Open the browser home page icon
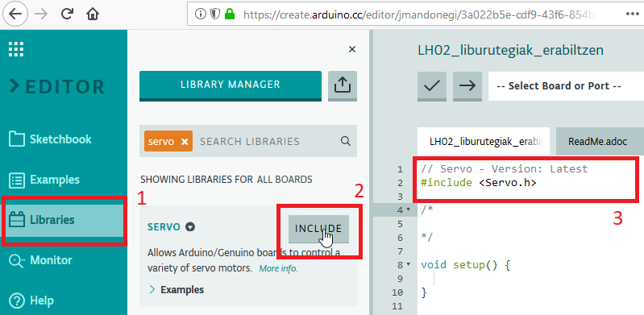The height and width of the screenshot is (315, 644). (93, 14)
